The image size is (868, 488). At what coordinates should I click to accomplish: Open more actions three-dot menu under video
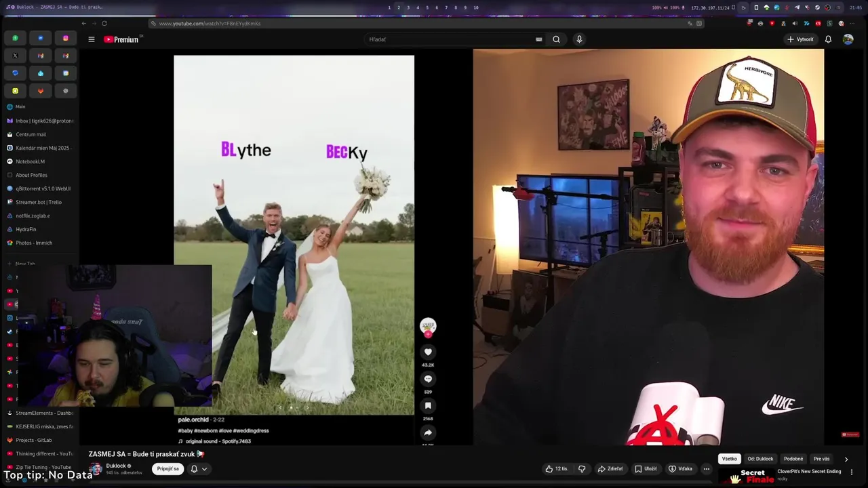coord(706,468)
